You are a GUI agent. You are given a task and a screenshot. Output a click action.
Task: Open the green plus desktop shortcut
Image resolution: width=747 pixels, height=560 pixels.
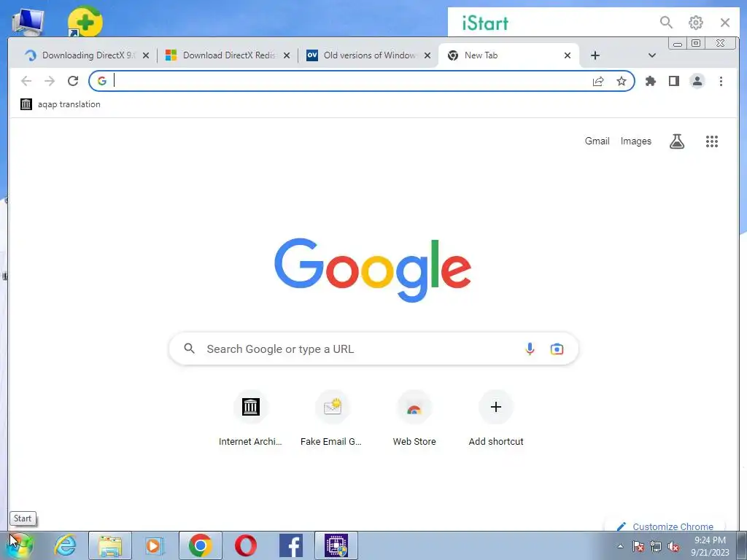[85, 21]
